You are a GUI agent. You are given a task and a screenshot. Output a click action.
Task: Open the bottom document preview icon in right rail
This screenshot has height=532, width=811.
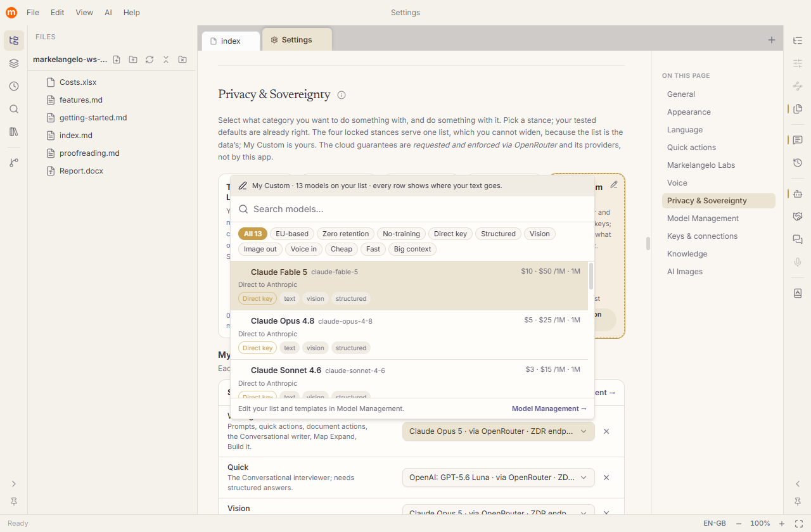click(798, 293)
